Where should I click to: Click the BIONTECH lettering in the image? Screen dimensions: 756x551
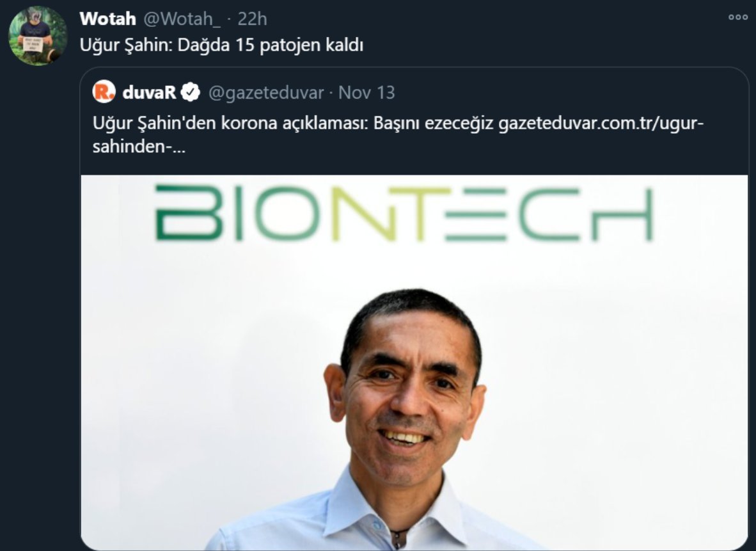point(404,213)
